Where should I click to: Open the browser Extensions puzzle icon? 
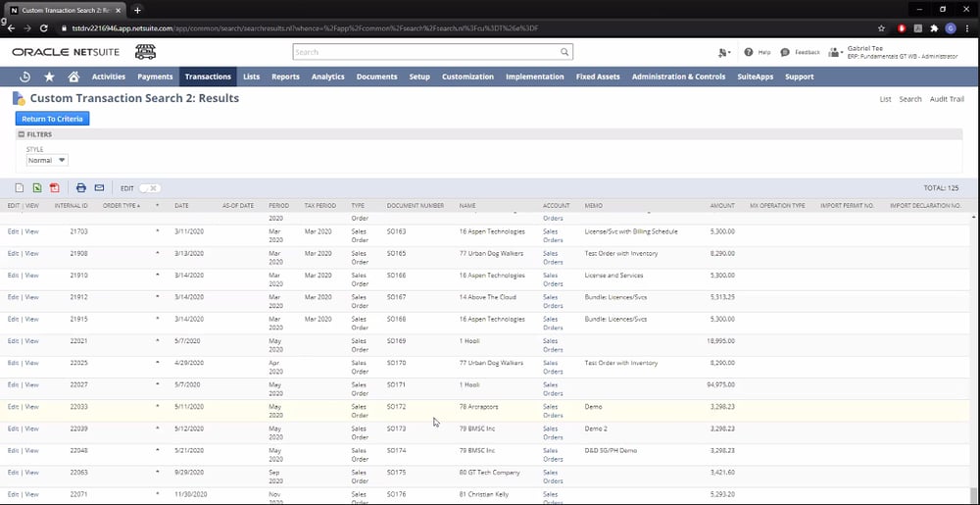pos(934,28)
